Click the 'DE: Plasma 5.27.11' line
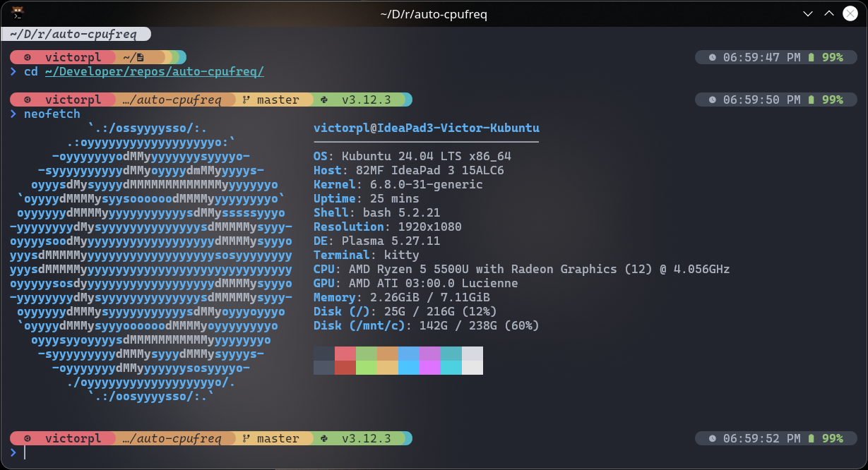This screenshot has width=868, height=470. 377,241
